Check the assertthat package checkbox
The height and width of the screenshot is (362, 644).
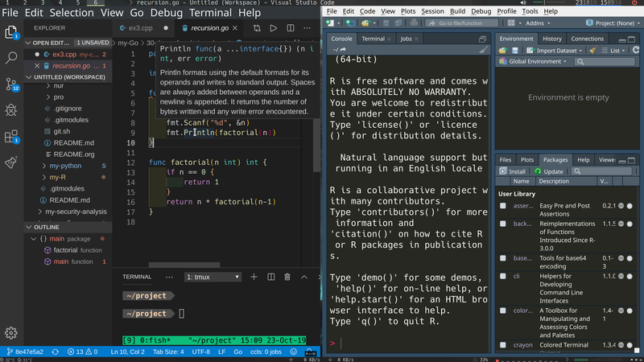(502, 206)
